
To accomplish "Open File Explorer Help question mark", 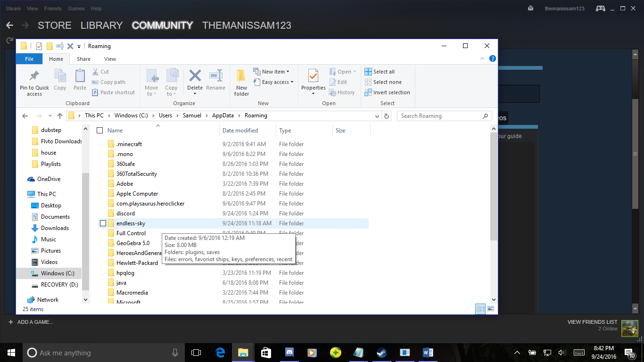I will coord(493,59).
